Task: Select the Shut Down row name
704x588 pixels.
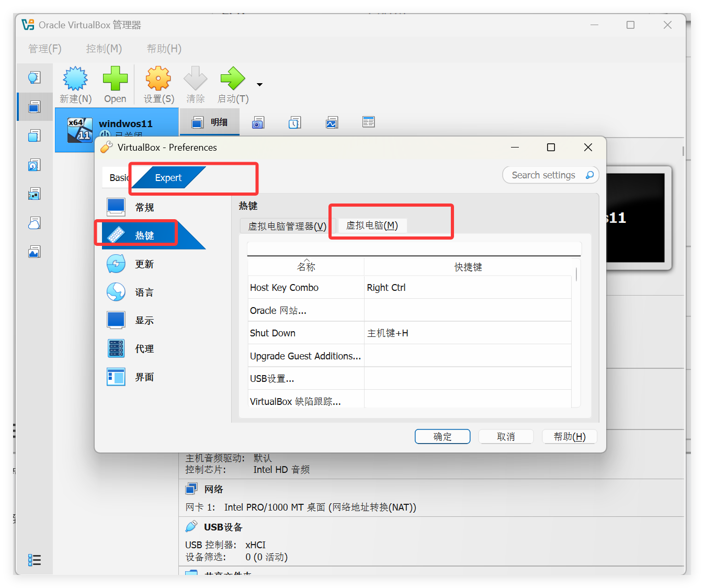Action: coord(272,333)
